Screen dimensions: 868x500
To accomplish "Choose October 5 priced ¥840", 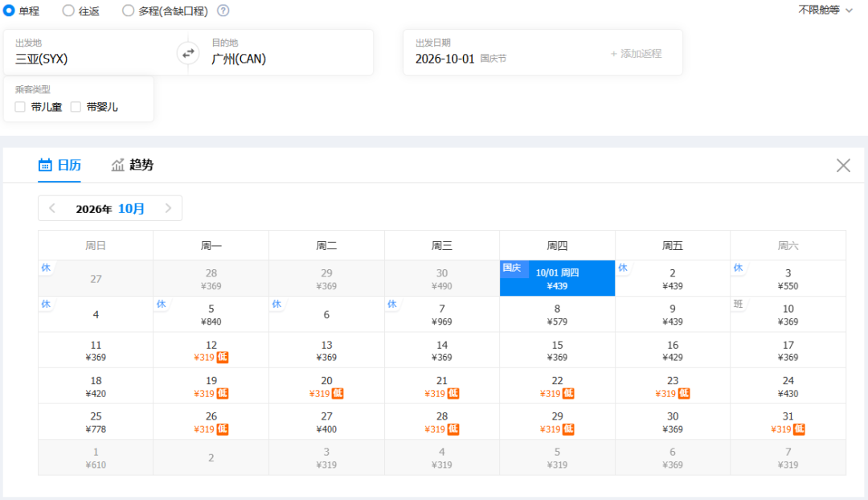I will [211, 314].
